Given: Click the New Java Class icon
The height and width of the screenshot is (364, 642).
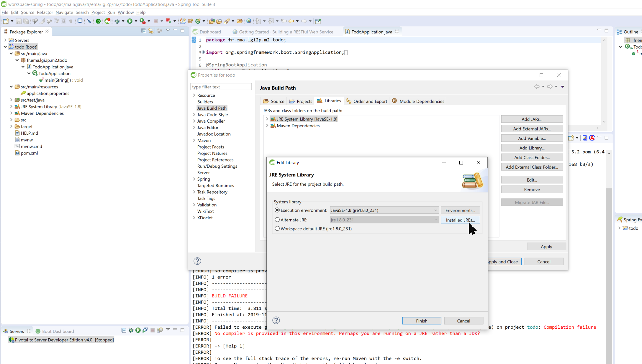Looking at the screenshot, I should point(198,21).
